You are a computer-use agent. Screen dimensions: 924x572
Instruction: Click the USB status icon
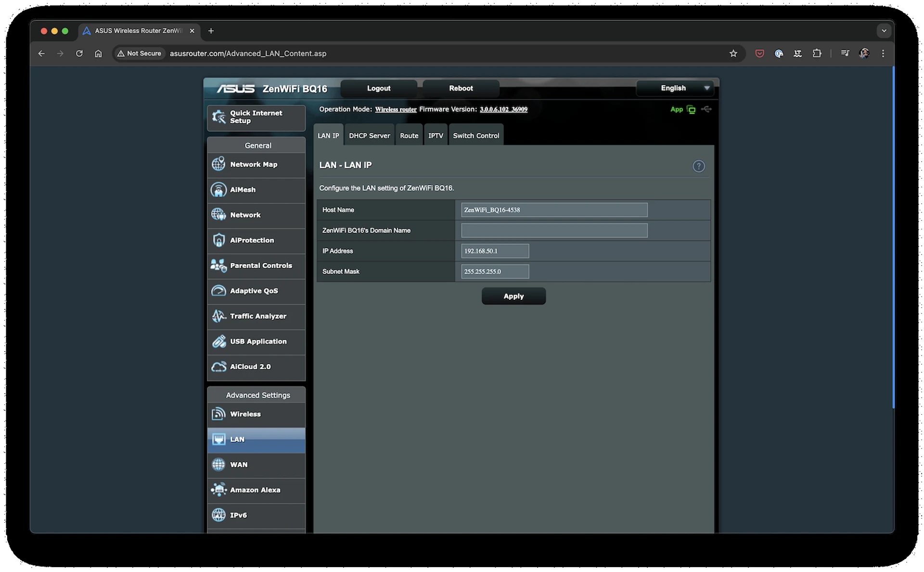706,109
